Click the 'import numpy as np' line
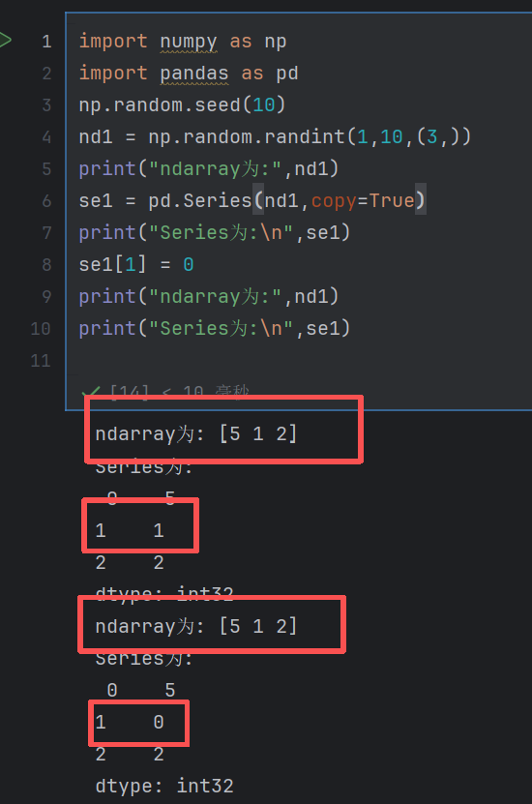 pyautogui.click(x=183, y=41)
